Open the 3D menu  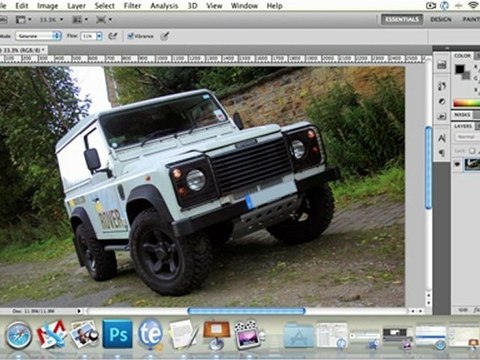192,6
